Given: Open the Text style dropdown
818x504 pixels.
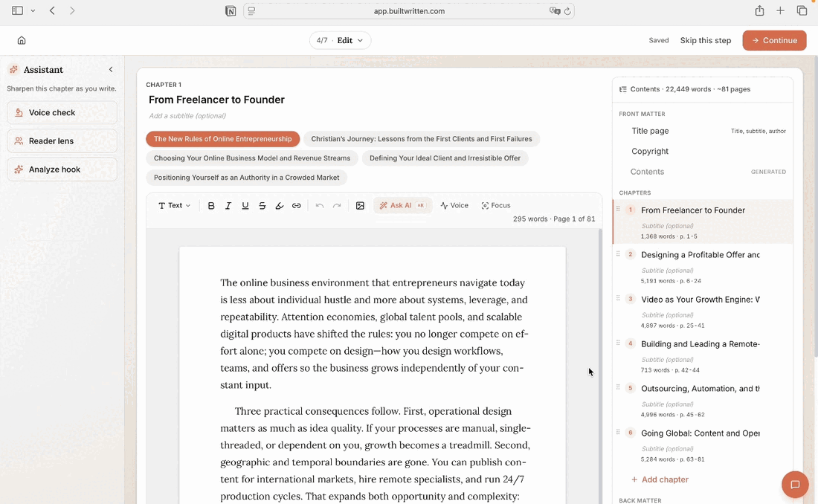Looking at the screenshot, I should (174, 206).
